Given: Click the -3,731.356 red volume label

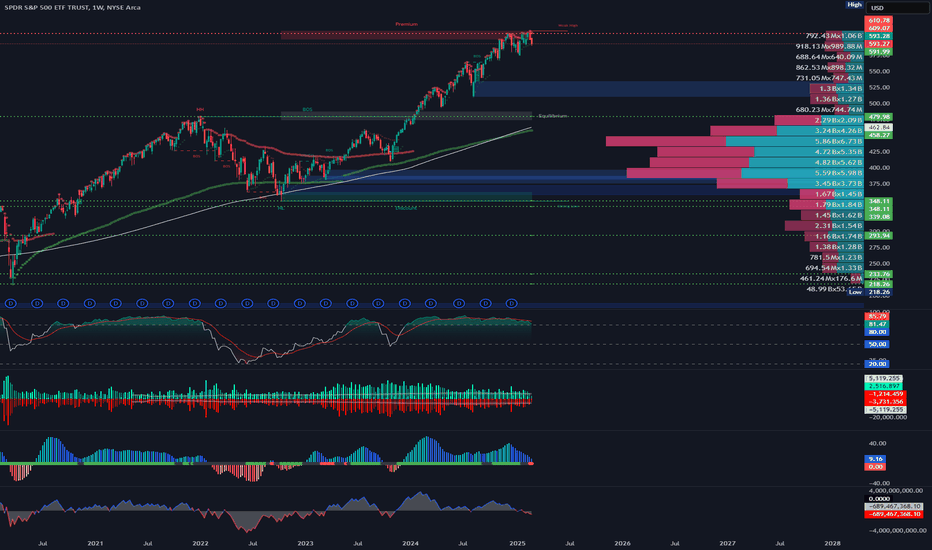Looking at the screenshot, I should (x=884, y=402).
